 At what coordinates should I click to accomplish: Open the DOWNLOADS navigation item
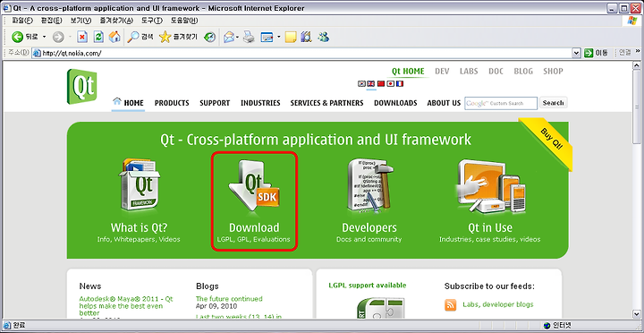395,103
